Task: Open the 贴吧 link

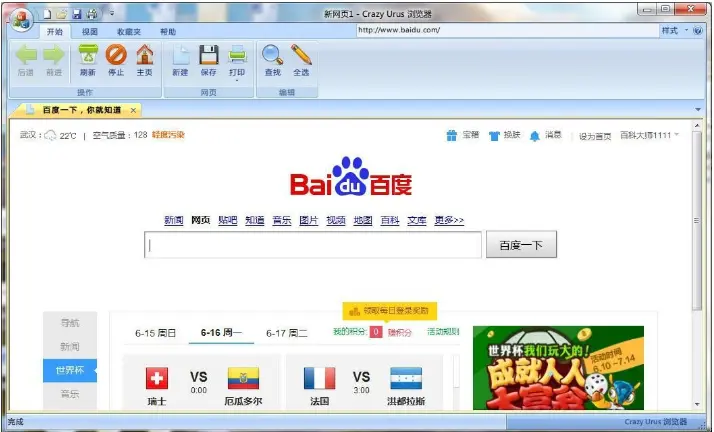Action: 228,220
